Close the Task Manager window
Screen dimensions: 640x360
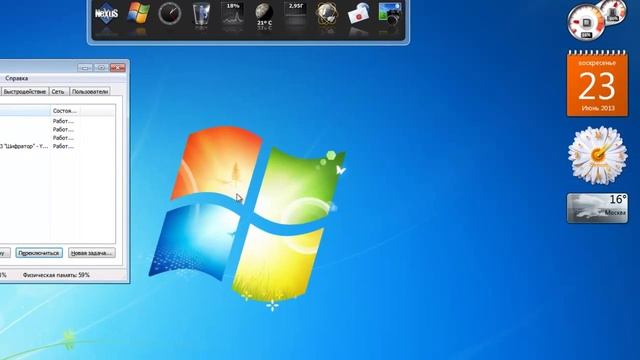[x=118, y=68]
